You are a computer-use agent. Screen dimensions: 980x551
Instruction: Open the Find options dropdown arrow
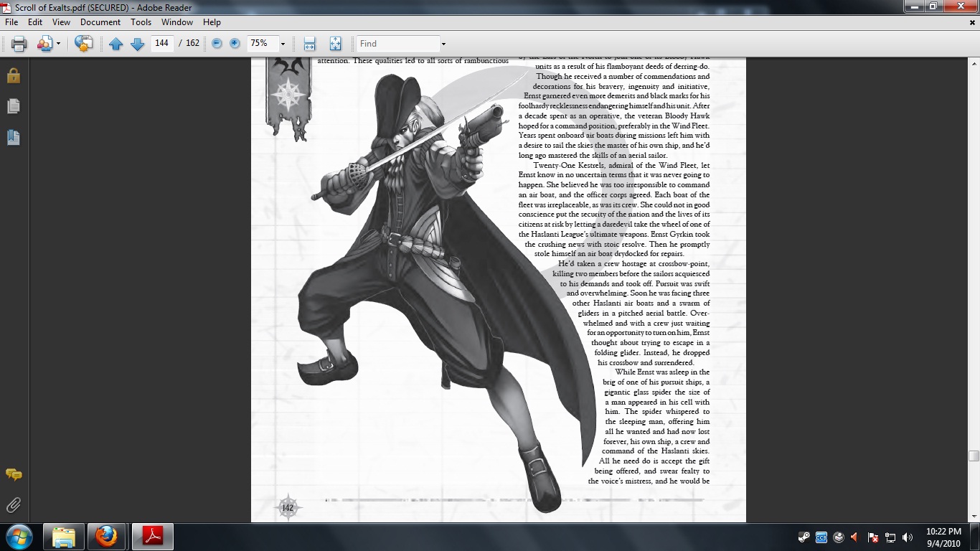pos(443,44)
